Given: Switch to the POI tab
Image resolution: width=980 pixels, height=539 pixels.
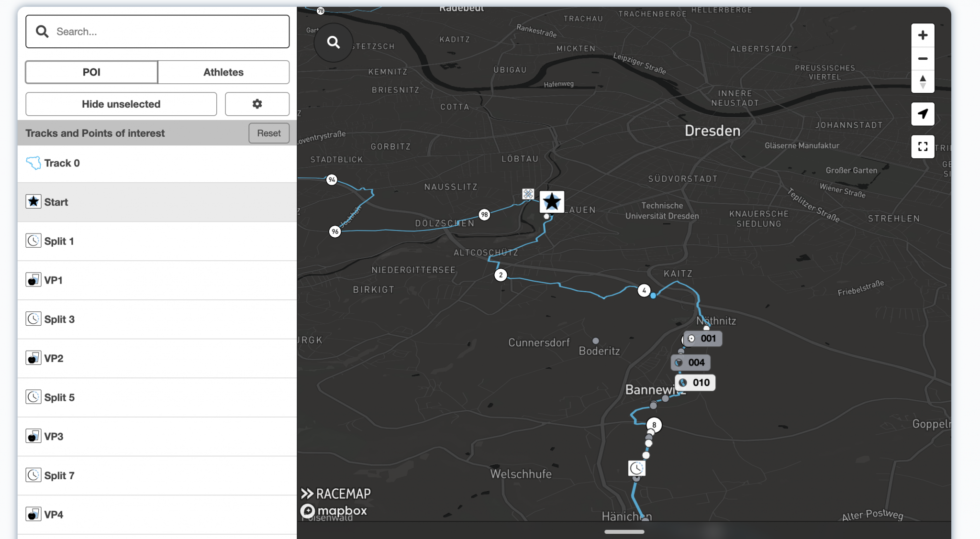Looking at the screenshot, I should [91, 72].
